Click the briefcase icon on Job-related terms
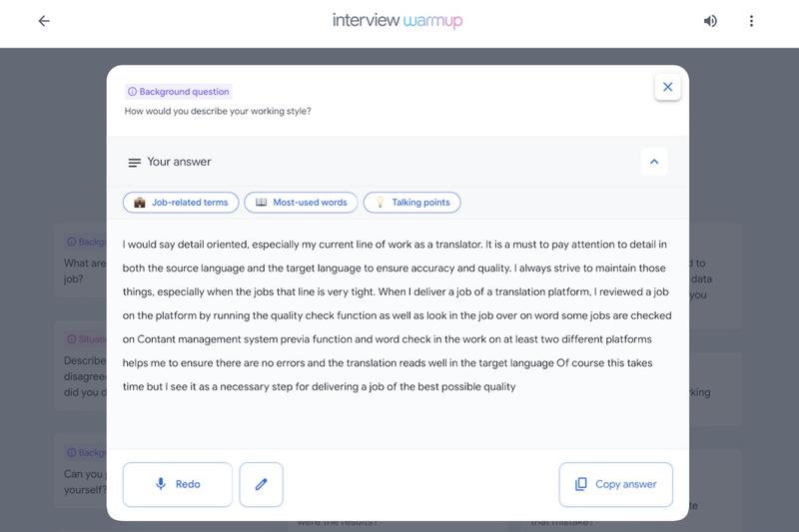 [140, 203]
